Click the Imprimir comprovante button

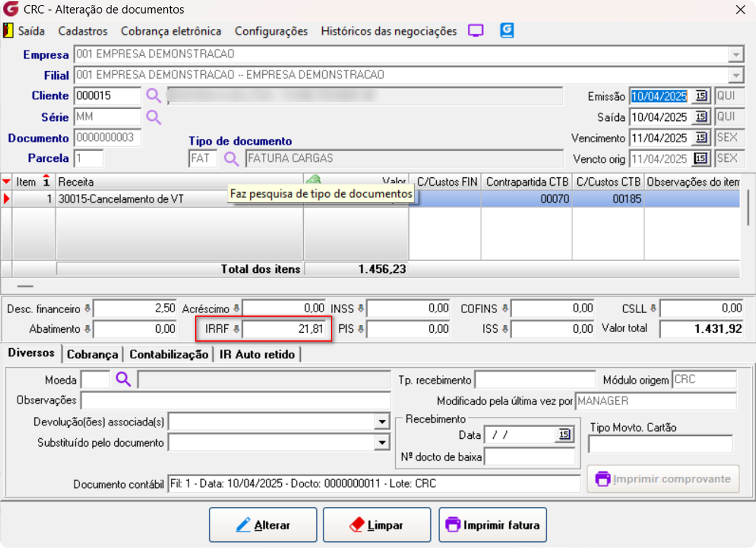click(663, 479)
